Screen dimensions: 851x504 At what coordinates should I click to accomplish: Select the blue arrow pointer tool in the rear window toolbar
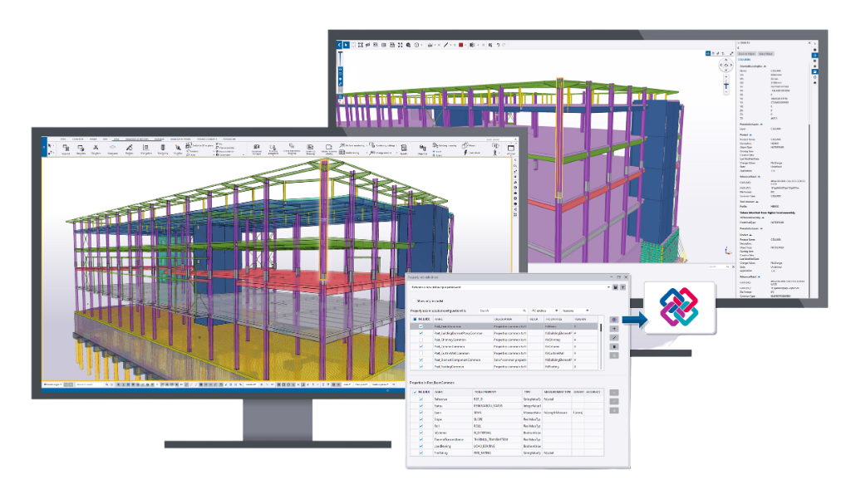(346, 45)
